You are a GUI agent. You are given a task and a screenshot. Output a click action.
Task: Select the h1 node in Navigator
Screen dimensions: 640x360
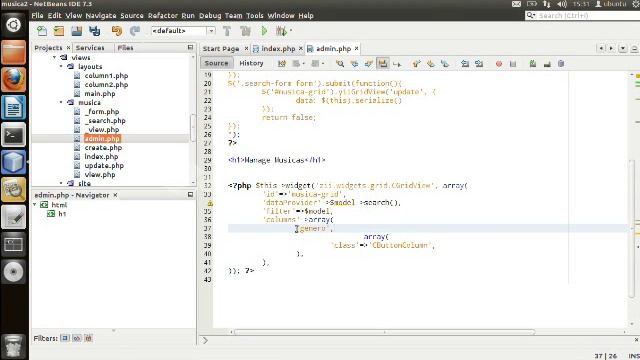[62, 214]
